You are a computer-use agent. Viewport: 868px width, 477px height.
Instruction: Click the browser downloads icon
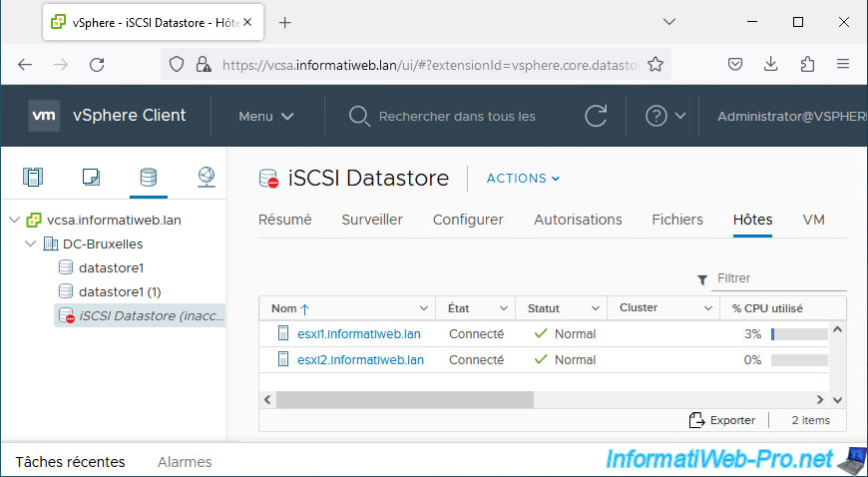pyautogui.click(x=771, y=64)
